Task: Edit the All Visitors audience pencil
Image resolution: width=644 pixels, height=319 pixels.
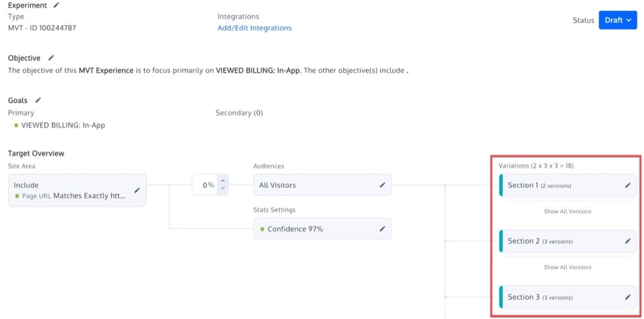Action: (x=382, y=185)
